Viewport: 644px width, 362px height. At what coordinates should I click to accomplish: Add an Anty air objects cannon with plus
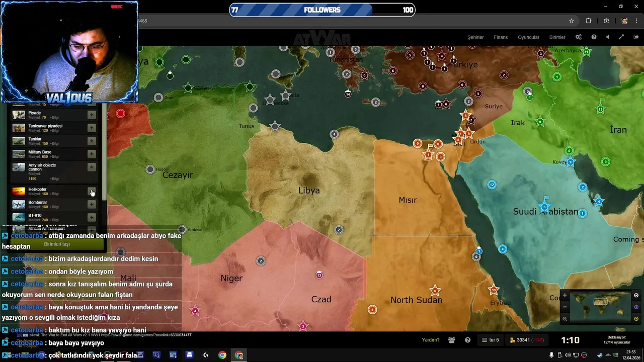(92, 167)
